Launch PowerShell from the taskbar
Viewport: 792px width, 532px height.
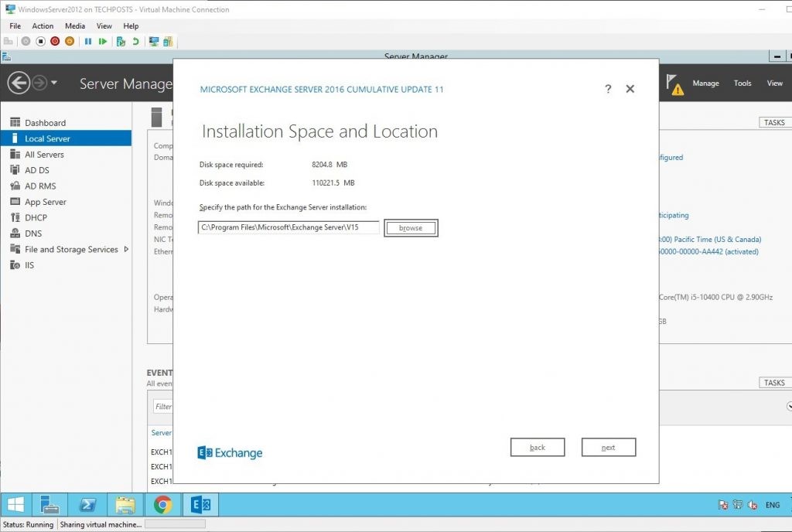click(88, 505)
